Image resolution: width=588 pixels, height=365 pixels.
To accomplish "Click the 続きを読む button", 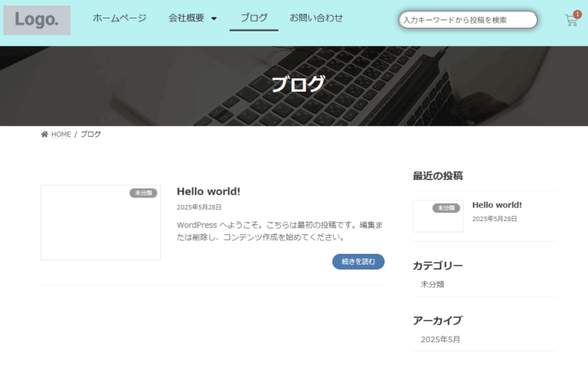I will tap(358, 262).
